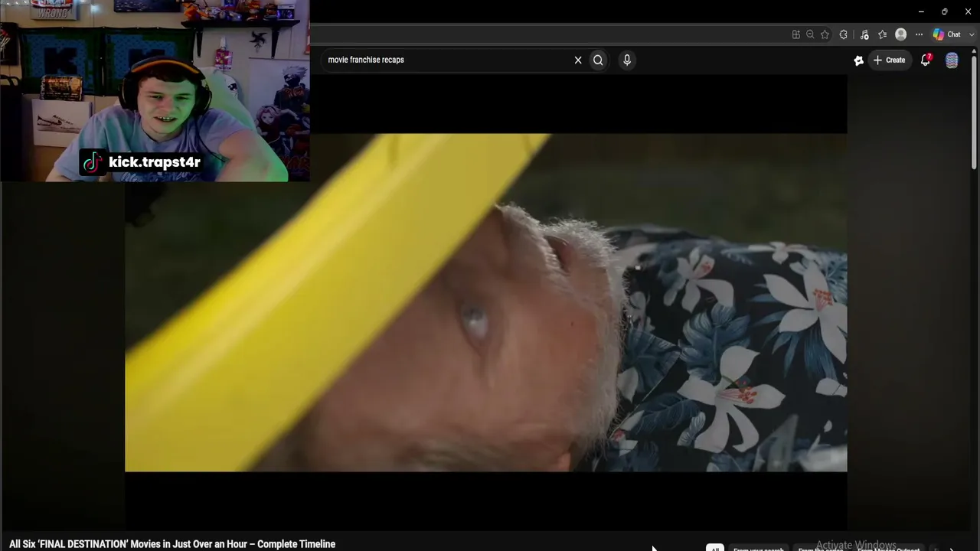Image resolution: width=980 pixels, height=551 pixels.
Task: Open the browser Settings and more menu
Action: 920,34
